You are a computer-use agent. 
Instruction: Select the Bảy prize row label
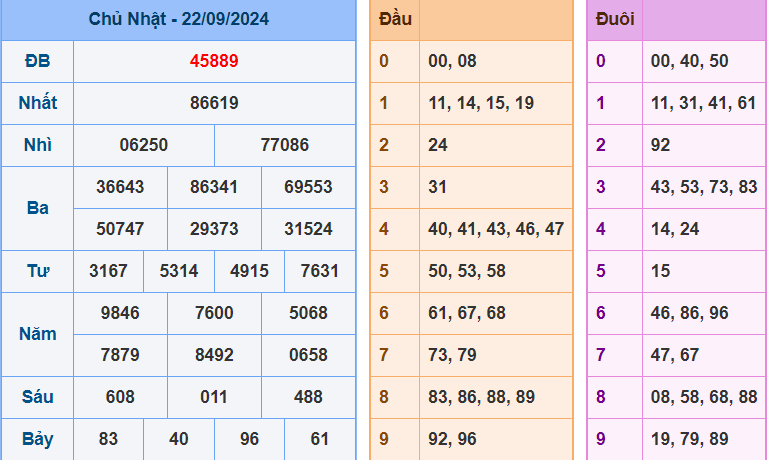pyautogui.click(x=38, y=439)
